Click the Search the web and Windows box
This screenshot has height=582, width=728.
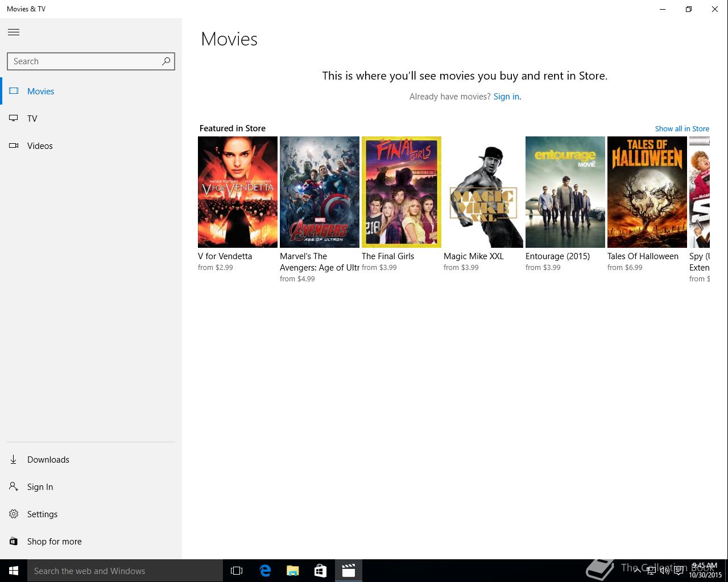(125, 571)
